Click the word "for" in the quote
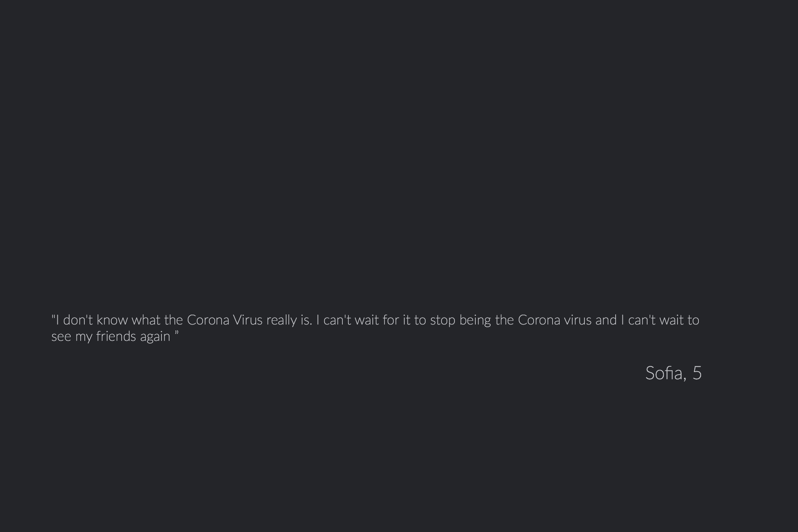This screenshot has width=798, height=532. [x=391, y=320]
